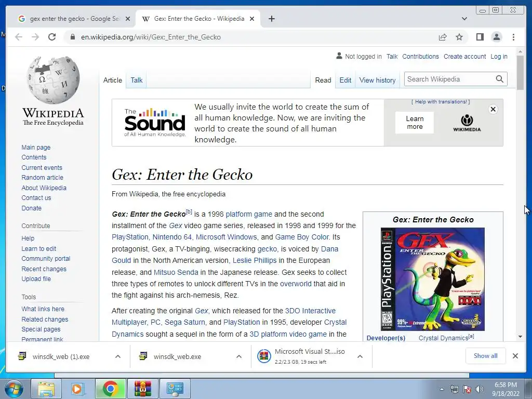
Task: Open the Main page sidebar link
Action: (36, 147)
